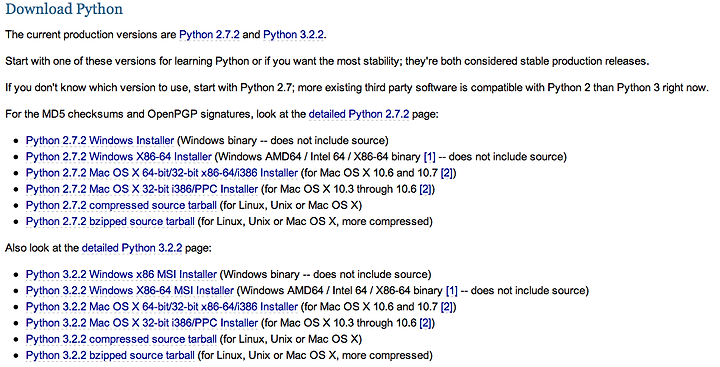Click the Download Python heading
720x367 pixels.
pyautogui.click(x=64, y=9)
